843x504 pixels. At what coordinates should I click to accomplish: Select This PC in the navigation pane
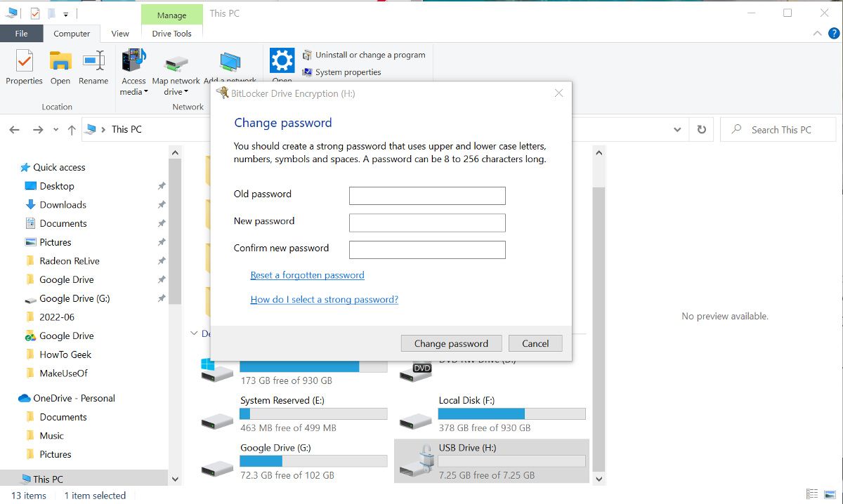pos(48,479)
